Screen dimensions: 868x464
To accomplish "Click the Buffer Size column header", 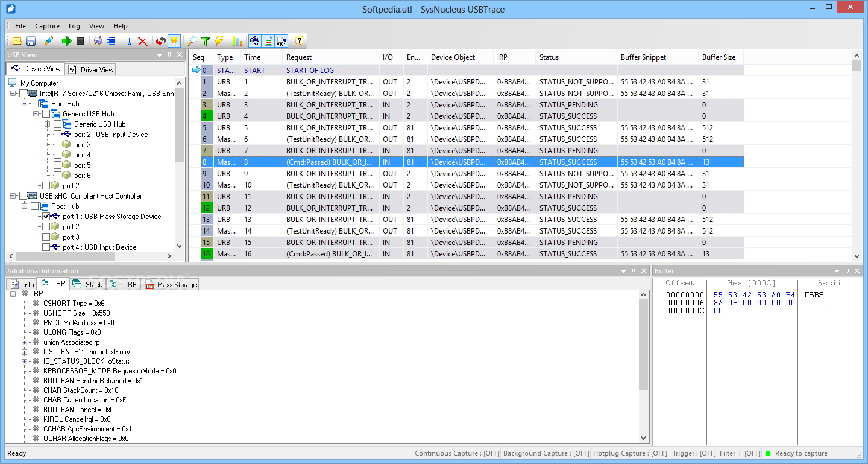I will tap(721, 57).
